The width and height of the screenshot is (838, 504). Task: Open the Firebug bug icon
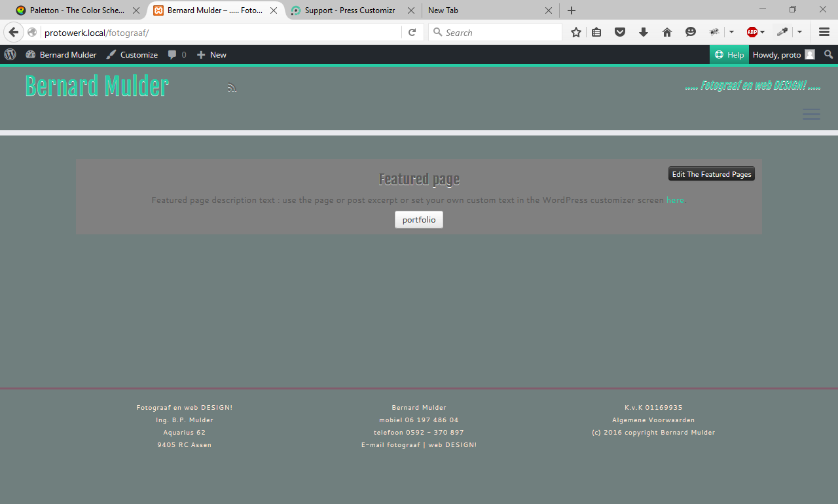(714, 33)
